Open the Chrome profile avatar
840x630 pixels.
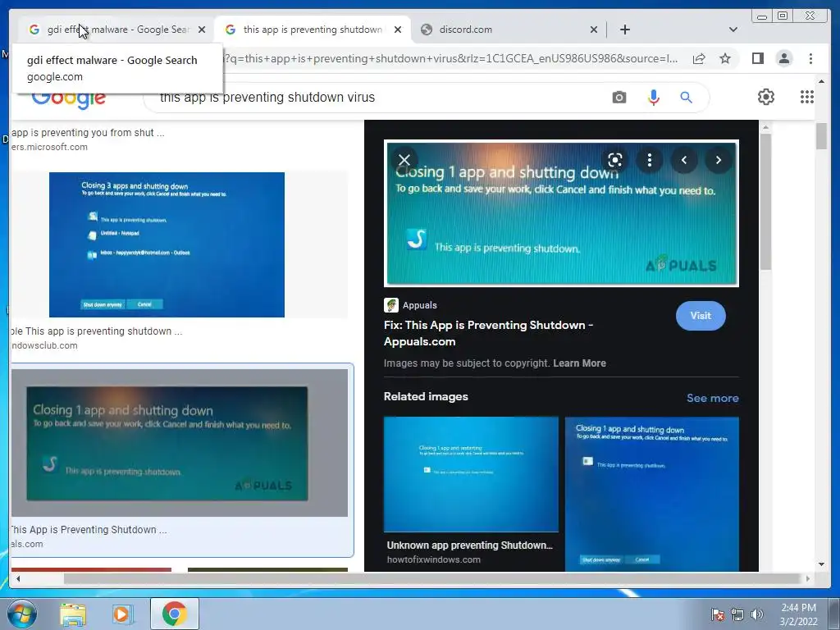[783, 58]
